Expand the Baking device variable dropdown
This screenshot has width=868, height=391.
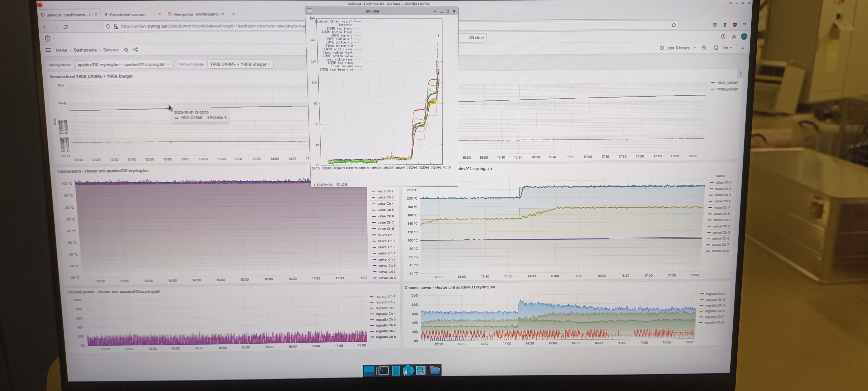click(x=123, y=65)
